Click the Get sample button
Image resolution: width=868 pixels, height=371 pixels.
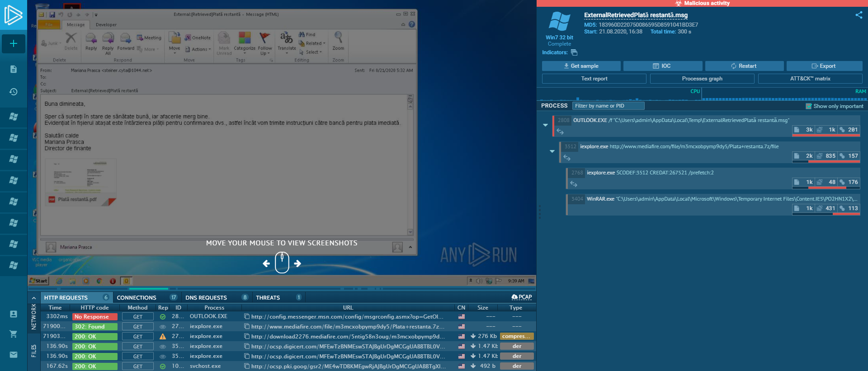point(581,66)
